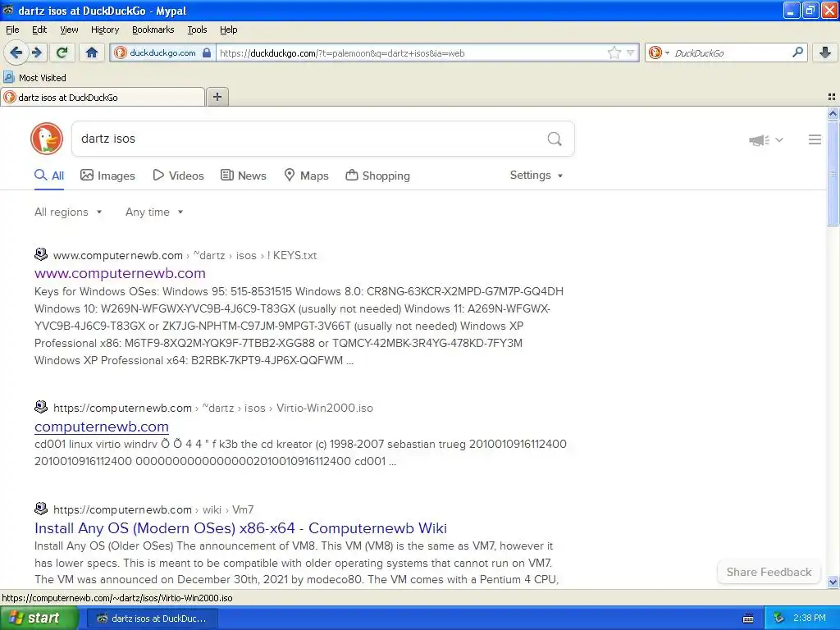The image size is (840, 630).
Task: Open the Downloads arrow button
Action: tap(825, 52)
